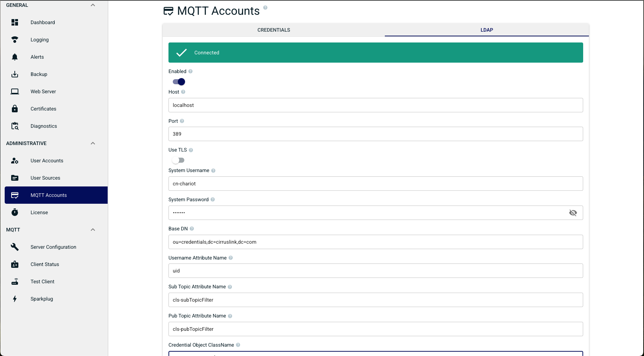Show the System Password with eye icon

(x=573, y=213)
